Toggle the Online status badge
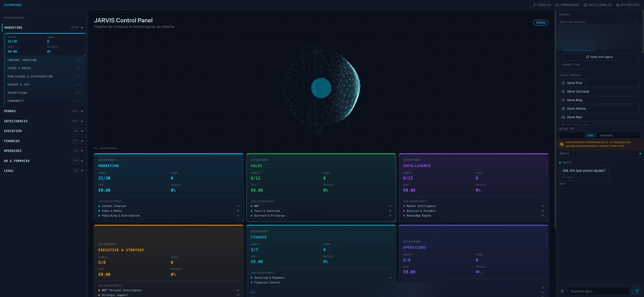The width and height of the screenshot is (644, 297). (541, 23)
